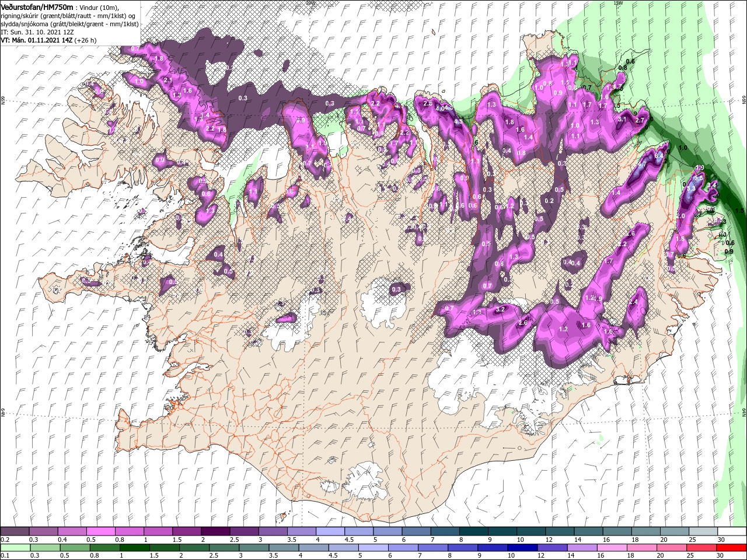Click the 3.2 precipitation value on the map

[x=500, y=310]
